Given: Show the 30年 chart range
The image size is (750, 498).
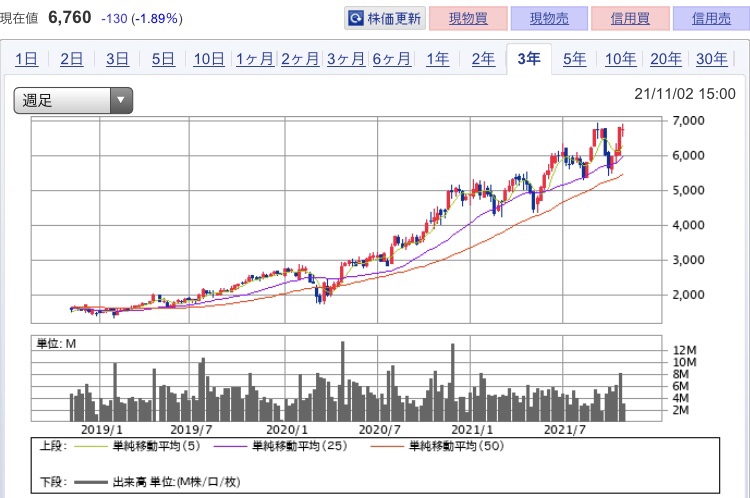Looking at the screenshot, I should point(712,59).
